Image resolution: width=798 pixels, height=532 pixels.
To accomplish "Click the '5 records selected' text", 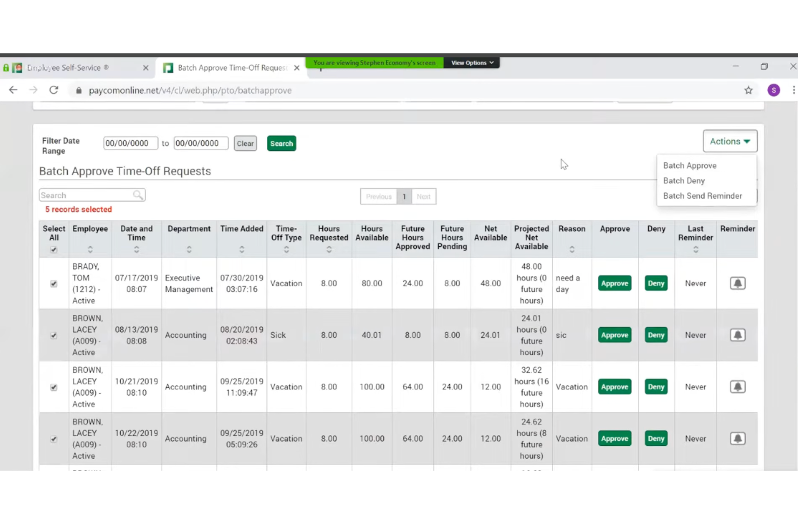I will (78, 209).
